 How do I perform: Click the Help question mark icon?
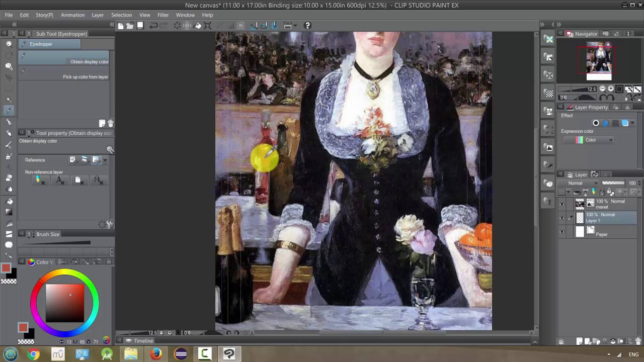(307, 26)
